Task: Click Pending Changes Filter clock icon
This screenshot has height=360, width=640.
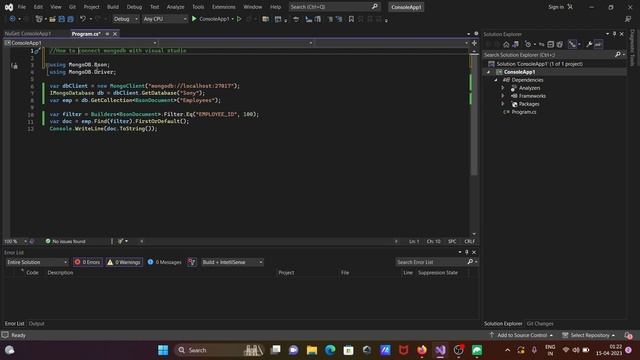Action: (528, 44)
